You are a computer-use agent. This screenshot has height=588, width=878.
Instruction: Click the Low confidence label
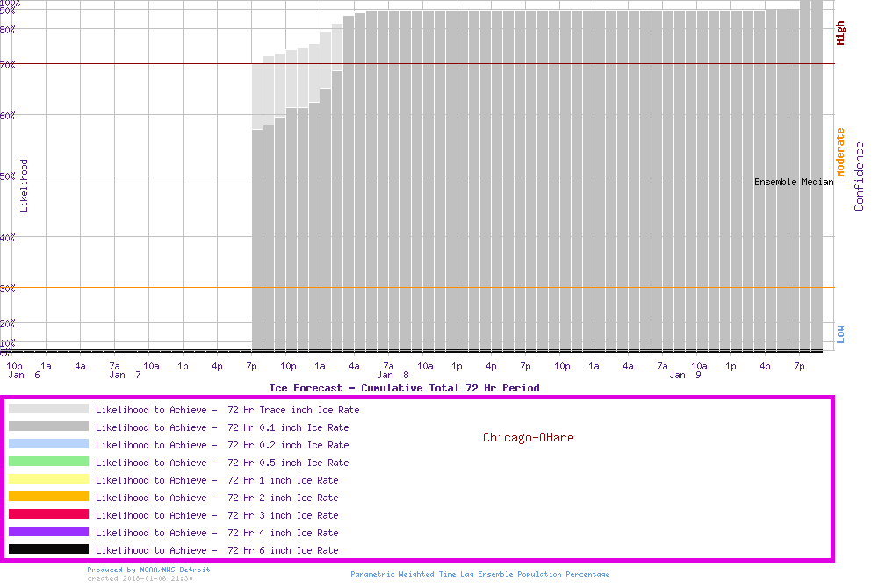[840, 333]
